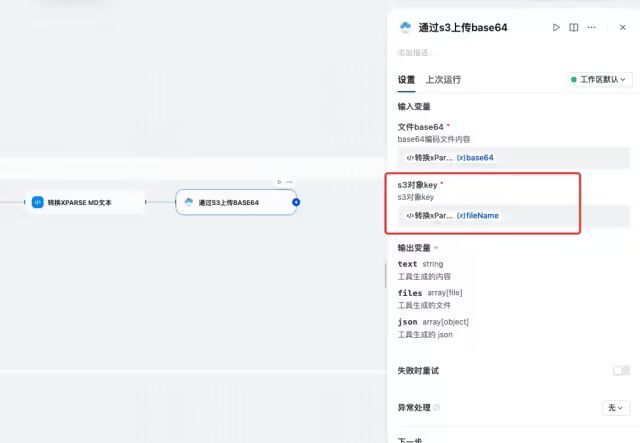
Task: Open the 异常处理 dropdown showing 无
Action: pyautogui.click(x=616, y=407)
